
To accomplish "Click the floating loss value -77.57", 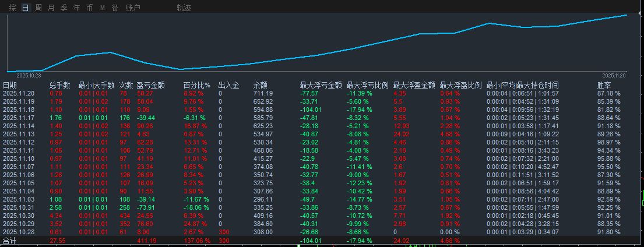I will (x=309, y=94).
